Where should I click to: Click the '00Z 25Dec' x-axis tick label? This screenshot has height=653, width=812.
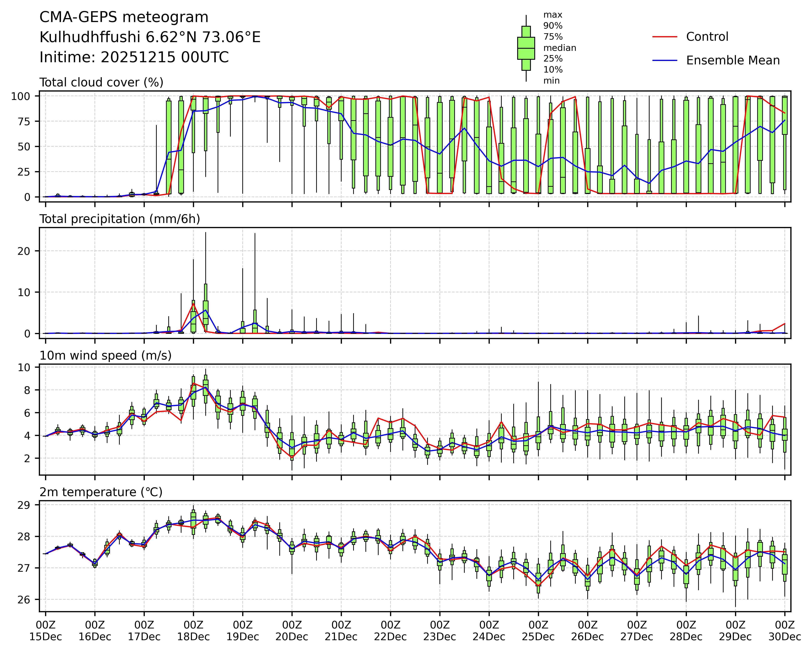pyautogui.click(x=538, y=631)
